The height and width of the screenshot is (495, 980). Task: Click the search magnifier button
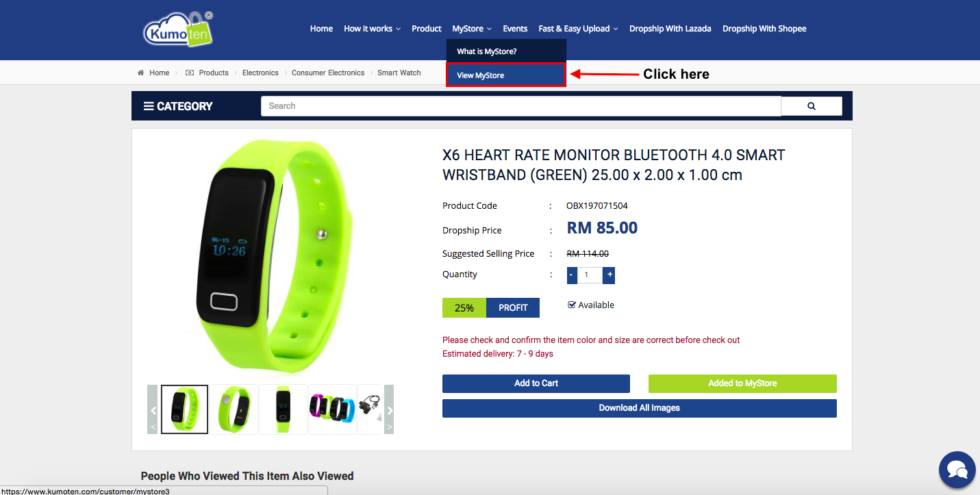click(x=812, y=106)
